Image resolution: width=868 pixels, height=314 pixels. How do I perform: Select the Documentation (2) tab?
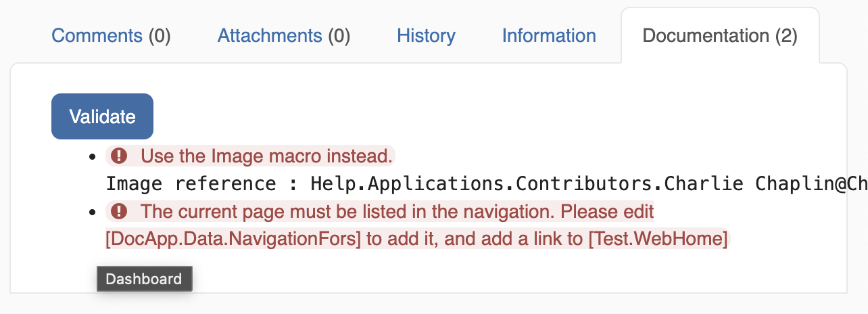tap(719, 36)
